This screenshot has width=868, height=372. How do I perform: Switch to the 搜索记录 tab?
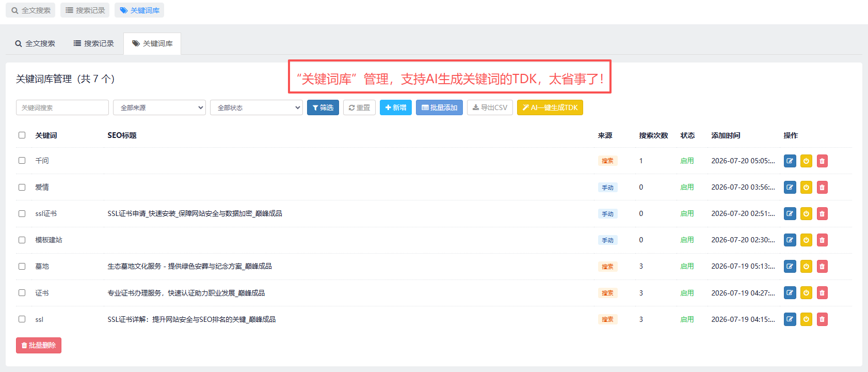94,43
